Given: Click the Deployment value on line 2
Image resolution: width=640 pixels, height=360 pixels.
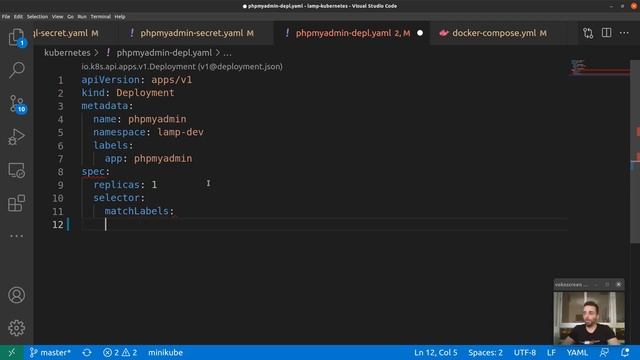Looking at the screenshot, I should [145, 93].
